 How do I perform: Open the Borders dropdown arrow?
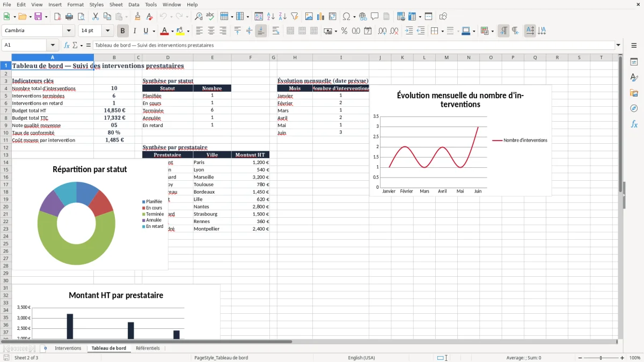(442, 31)
